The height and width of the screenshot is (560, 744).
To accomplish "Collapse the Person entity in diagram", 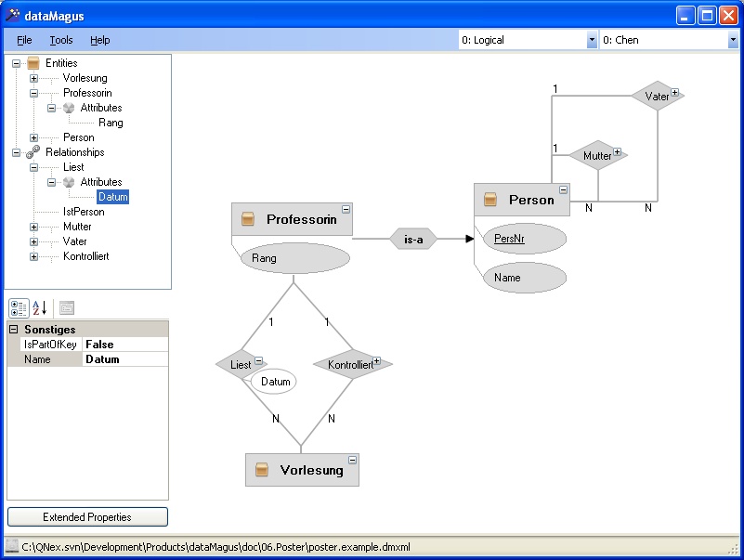I will tap(563, 189).
